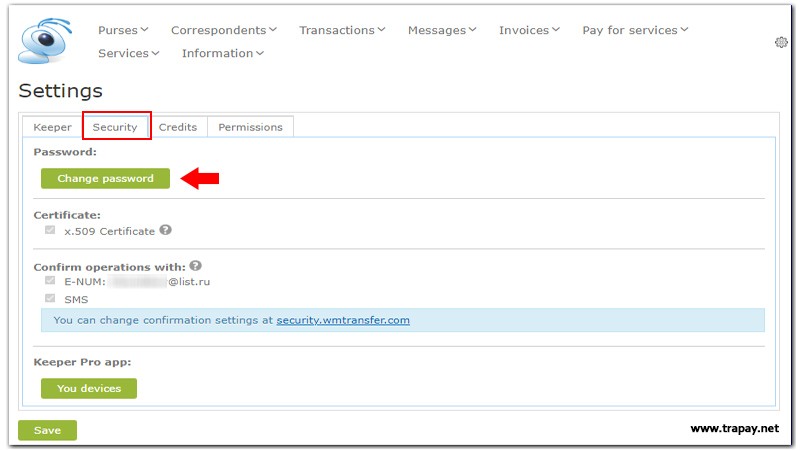
Task: Open the Messages dropdown menu
Action: (x=442, y=30)
